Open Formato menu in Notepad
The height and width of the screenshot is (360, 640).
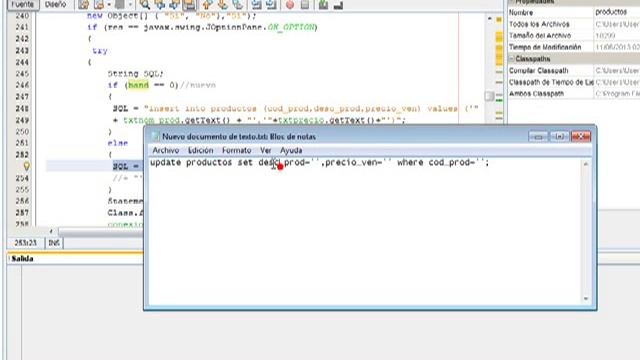(236, 151)
